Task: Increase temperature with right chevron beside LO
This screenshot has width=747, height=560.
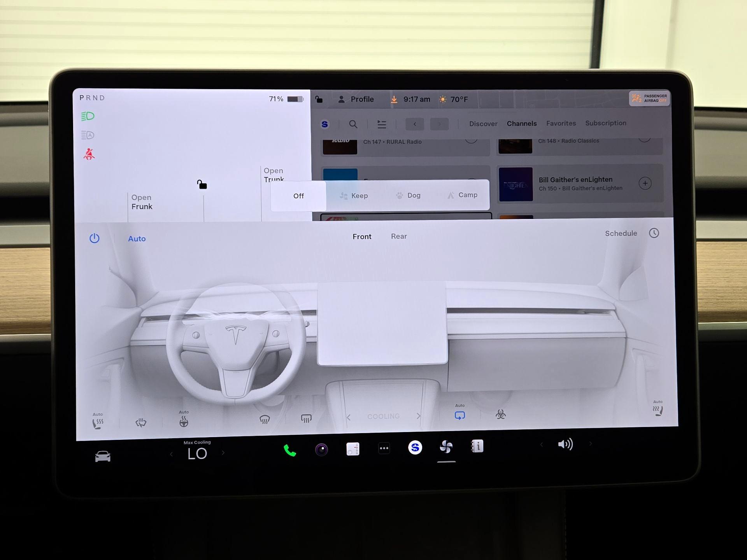Action: tap(223, 453)
